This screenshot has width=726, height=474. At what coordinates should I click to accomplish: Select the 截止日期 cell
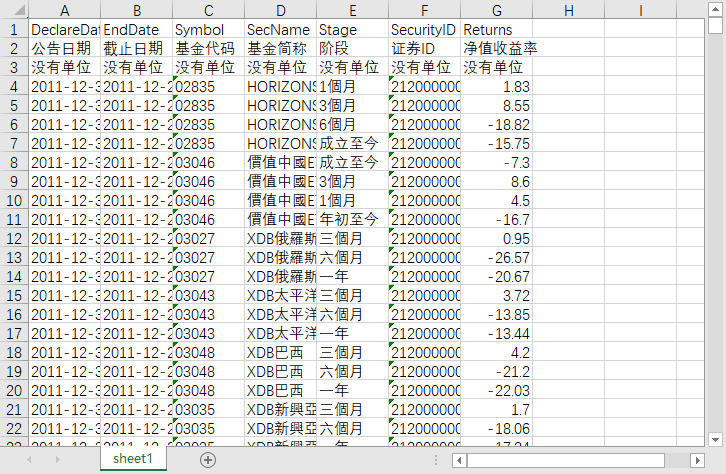[137, 49]
